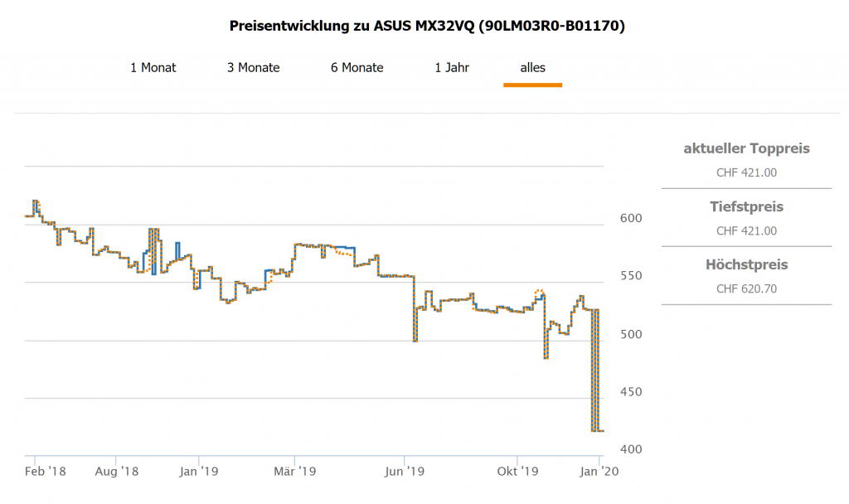Click the "Feb '18" x-axis label
The image size is (849, 504).
[x=45, y=472]
